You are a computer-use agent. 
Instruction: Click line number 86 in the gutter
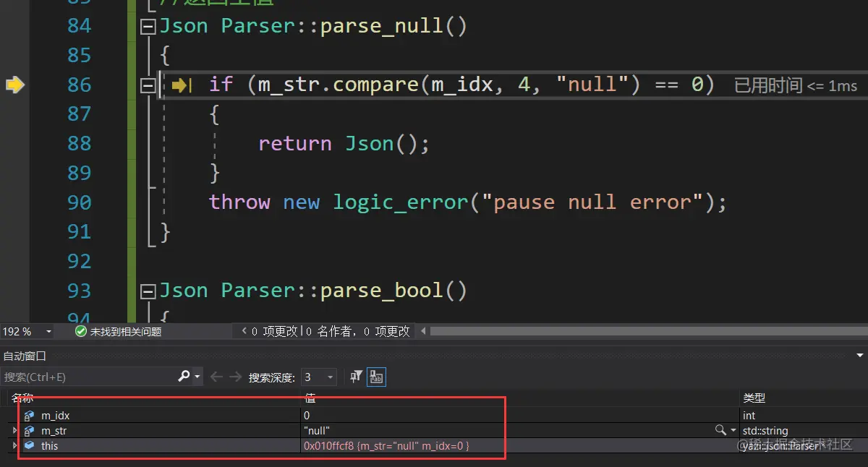click(x=80, y=85)
